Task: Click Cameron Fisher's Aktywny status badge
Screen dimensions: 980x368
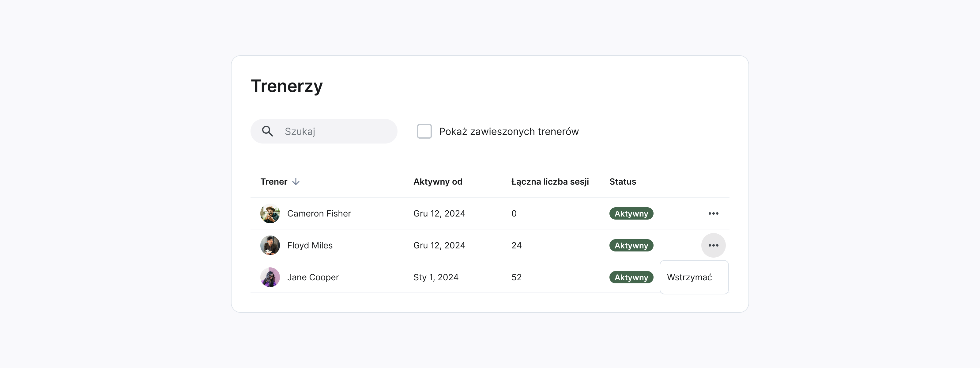Action: [x=631, y=213]
